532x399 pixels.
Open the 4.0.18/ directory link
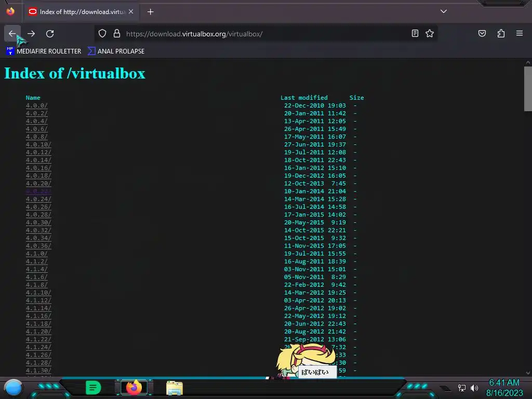point(38,176)
